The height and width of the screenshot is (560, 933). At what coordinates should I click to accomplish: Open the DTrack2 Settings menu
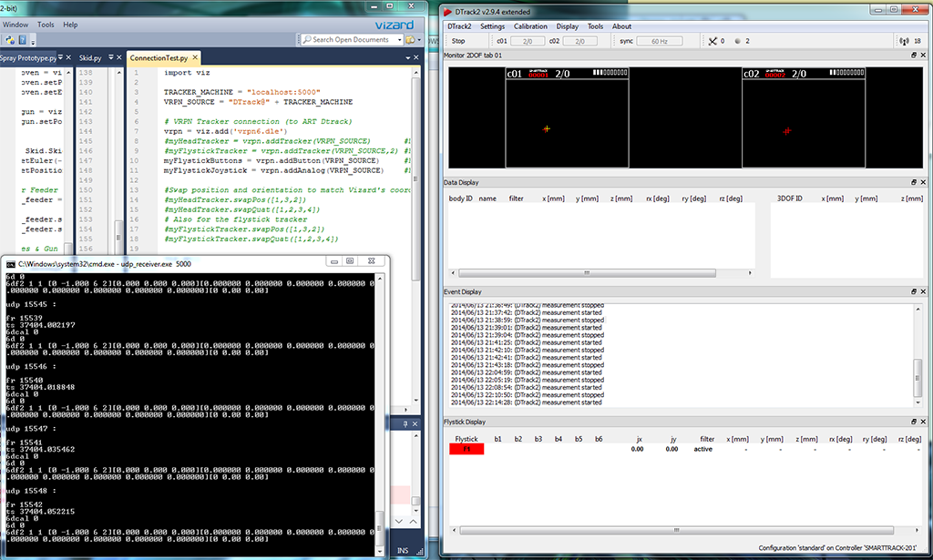pyautogui.click(x=492, y=26)
